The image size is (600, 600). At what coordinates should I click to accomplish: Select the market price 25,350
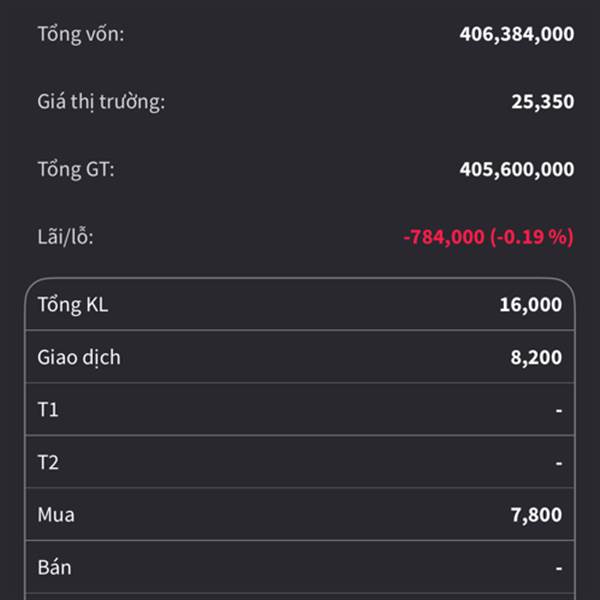pyautogui.click(x=541, y=102)
